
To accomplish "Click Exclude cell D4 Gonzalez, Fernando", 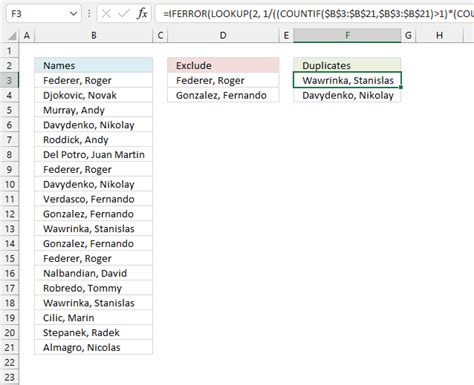I will pos(223,95).
